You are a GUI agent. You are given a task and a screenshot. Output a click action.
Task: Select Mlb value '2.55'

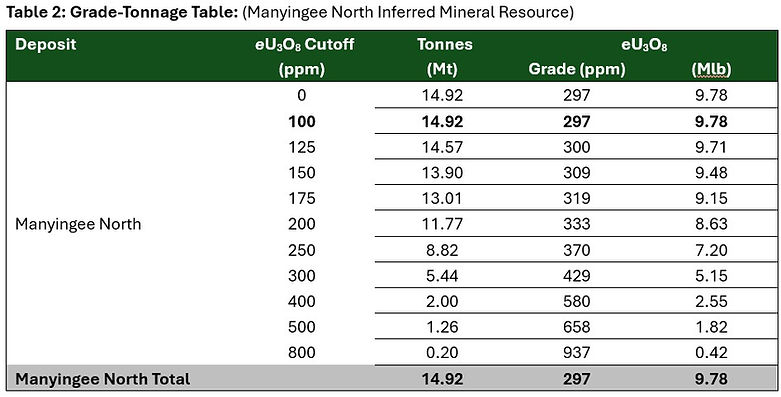[x=711, y=301]
